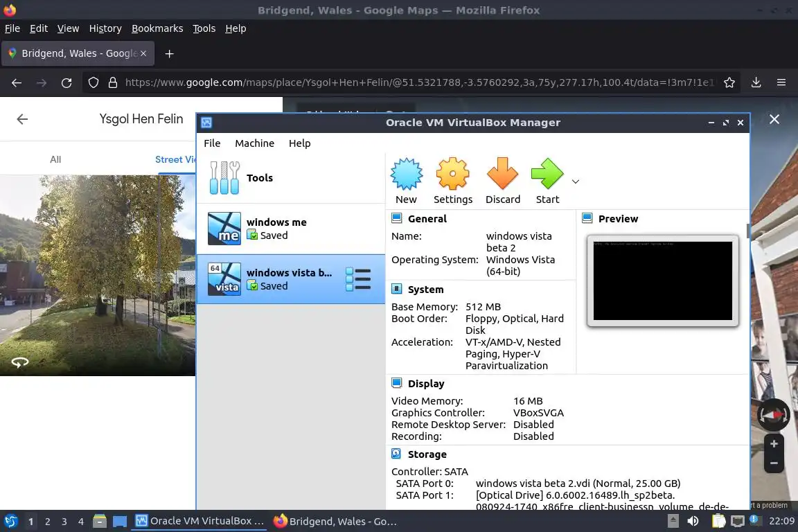
Task: Select the windows vista beta 2 VM entry
Action: pyautogui.click(x=291, y=279)
